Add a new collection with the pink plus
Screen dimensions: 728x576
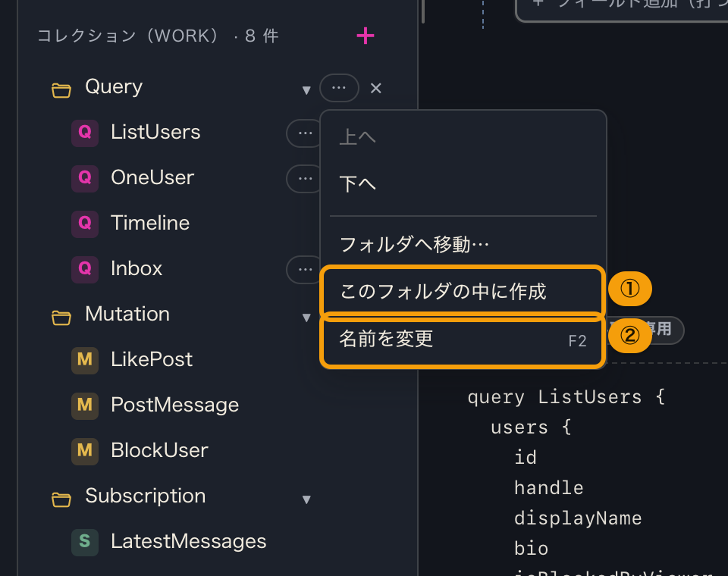(x=366, y=36)
